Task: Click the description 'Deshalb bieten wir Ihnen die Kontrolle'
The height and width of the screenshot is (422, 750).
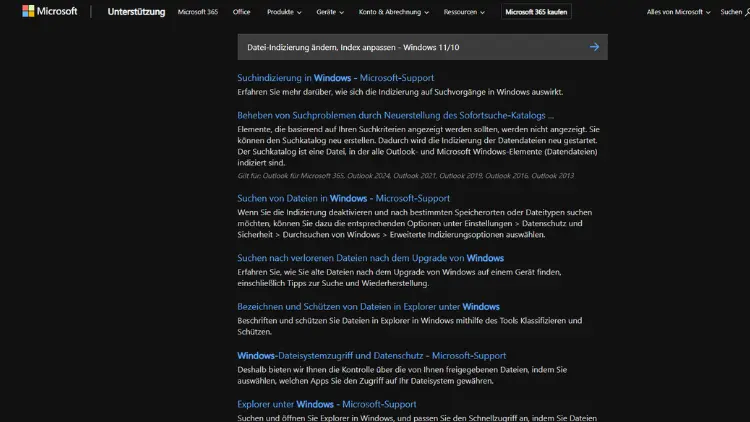Action: [402, 375]
